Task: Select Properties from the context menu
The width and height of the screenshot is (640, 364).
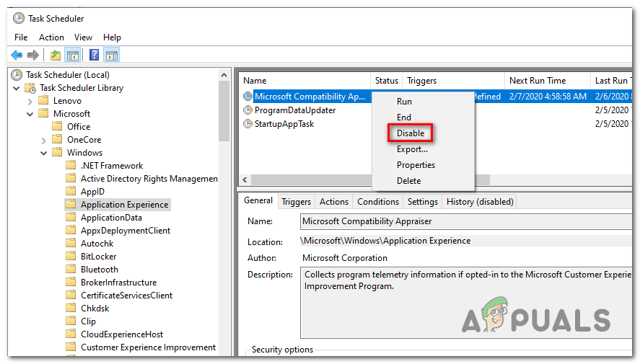Action: (x=416, y=165)
